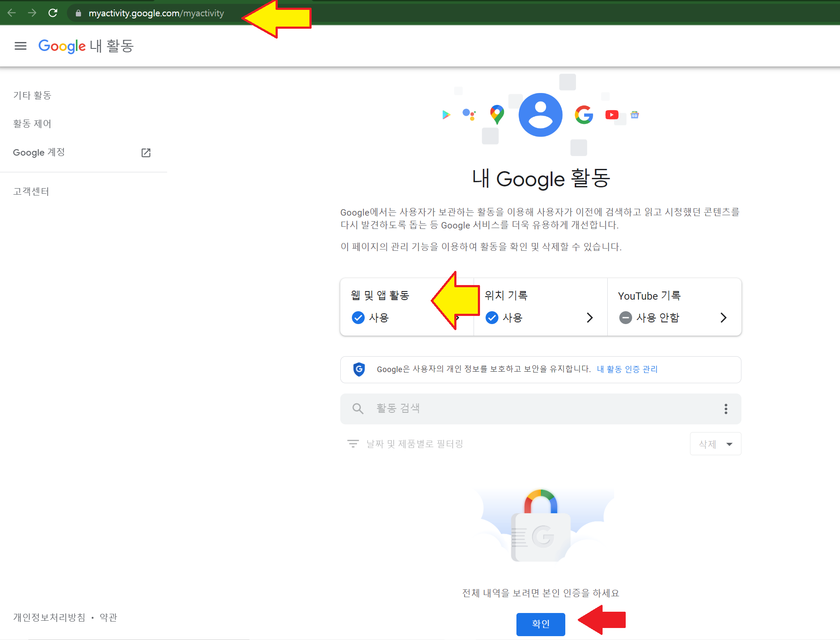Open the 내 활동 인증 관리 link
Image resolution: width=840 pixels, height=640 pixels.
[627, 369]
